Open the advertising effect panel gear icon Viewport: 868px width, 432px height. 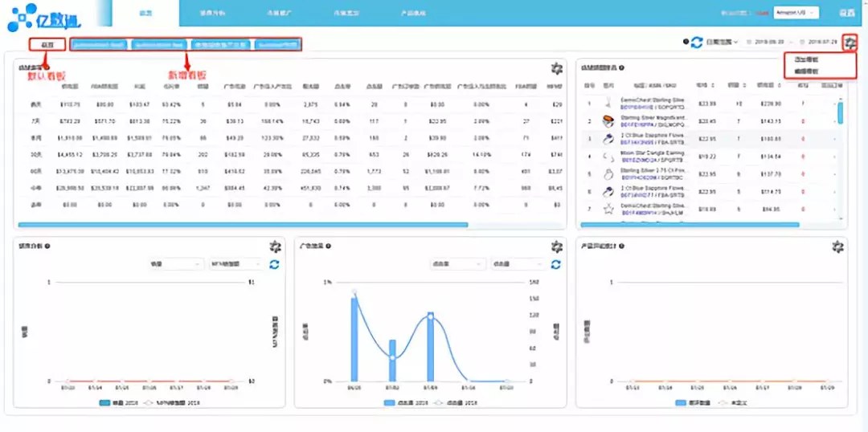557,247
